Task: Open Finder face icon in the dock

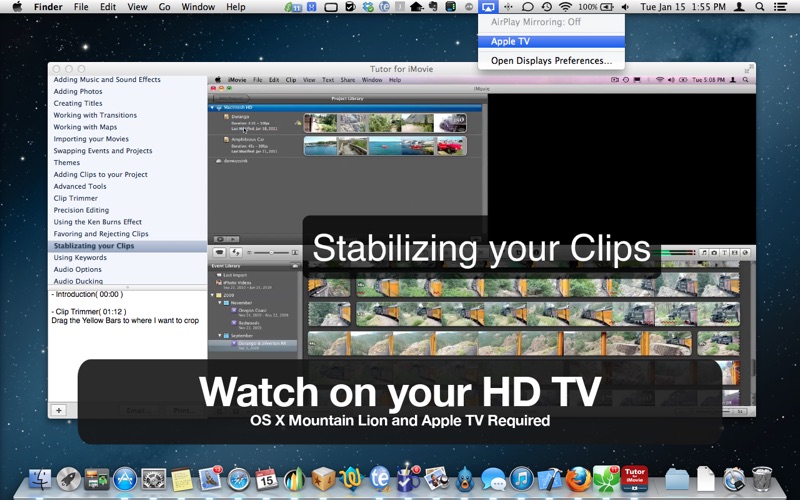Action: (40, 480)
